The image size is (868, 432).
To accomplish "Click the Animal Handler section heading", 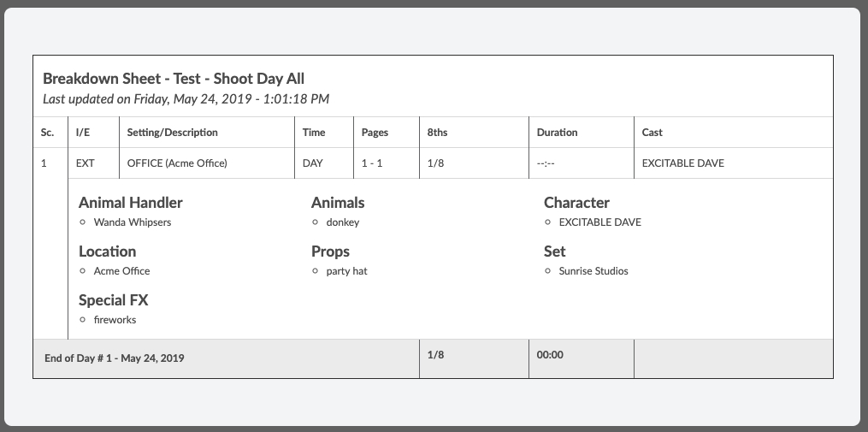I will (x=130, y=203).
